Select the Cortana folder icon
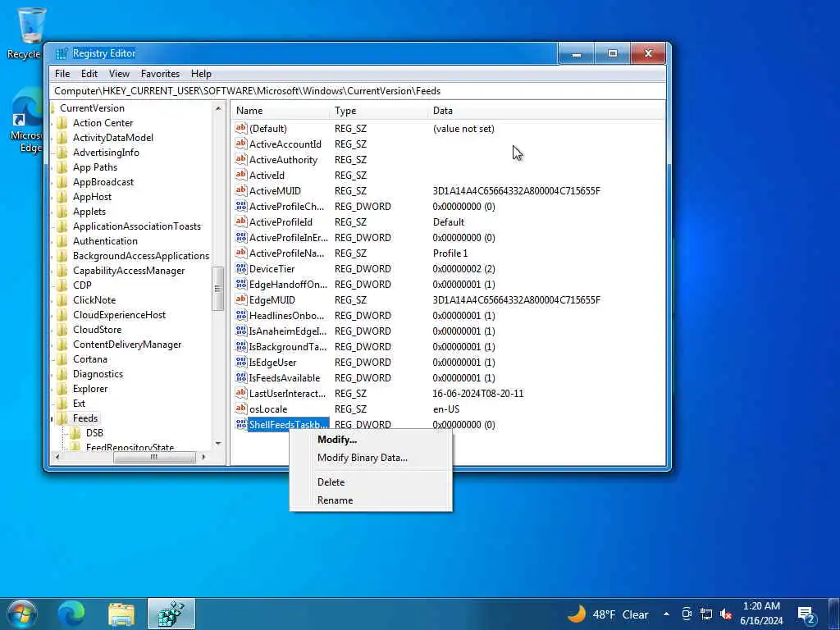This screenshot has width=840, height=630. pyautogui.click(x=62, y=359)
